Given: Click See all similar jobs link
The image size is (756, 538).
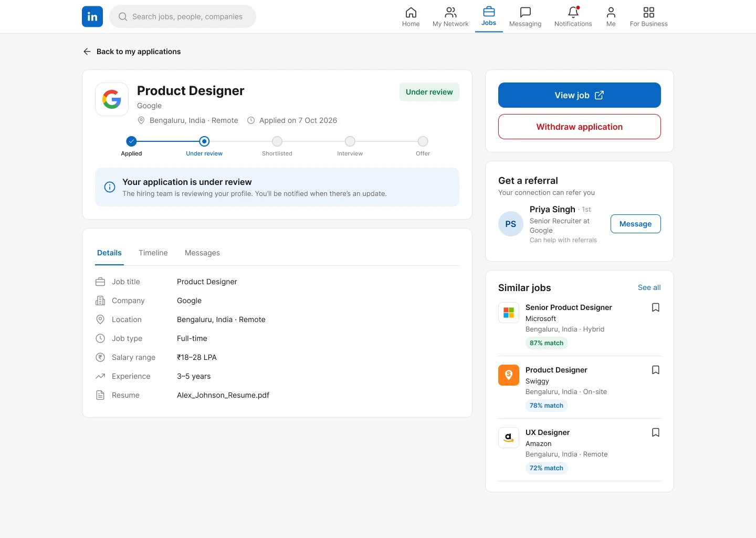Looking at the screenshot, I should coord(649,287).
